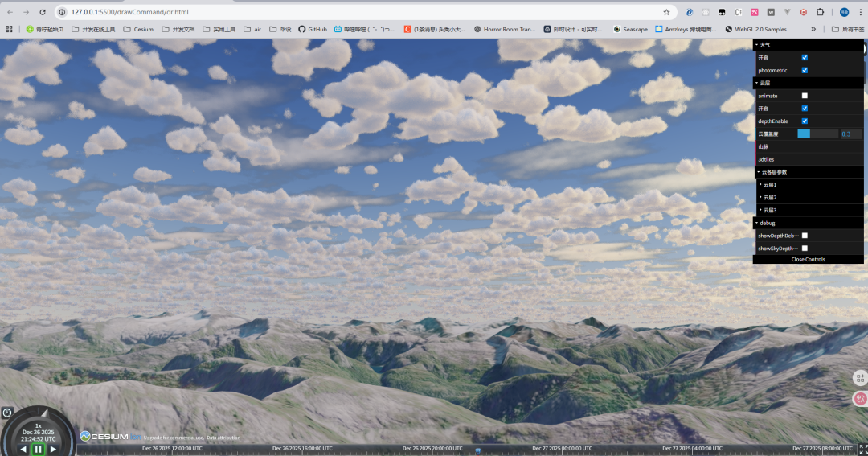The image size is (868, 456).
Task: Open the apps grid in bookmarks bar
Action: click(9, 29)
